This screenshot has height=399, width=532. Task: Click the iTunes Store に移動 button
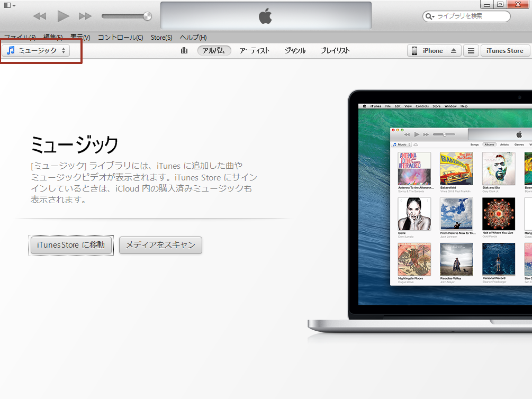click(x=71, y=245)
